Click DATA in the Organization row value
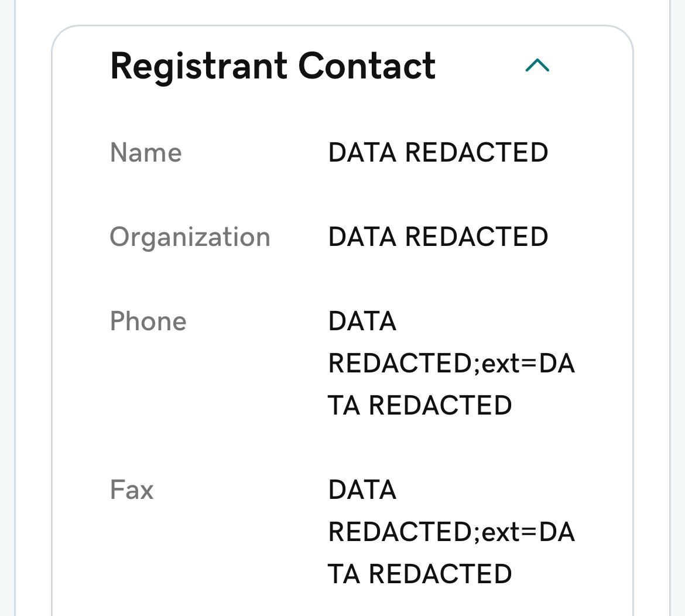The width and height of the screenshot is (685, 616). tap(362, 237)
